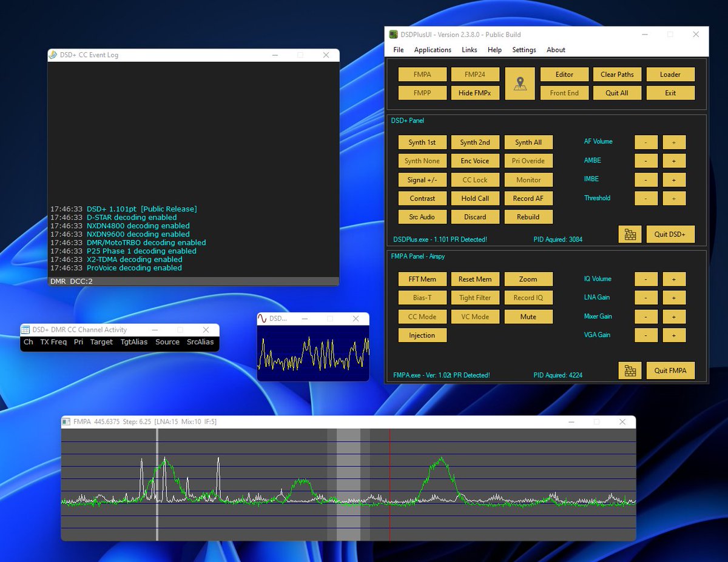Toggle the DSD+ Monitor button
The height and width of the screenshot is (562, 728).
click(x=528, y=179)
